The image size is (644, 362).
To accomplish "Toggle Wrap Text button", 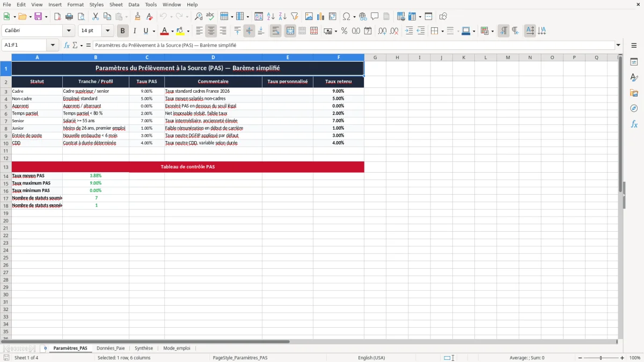I will (x=276, y=31).
